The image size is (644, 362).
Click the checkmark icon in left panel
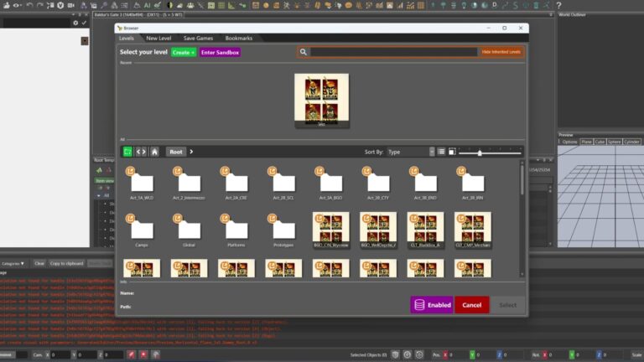84,23
